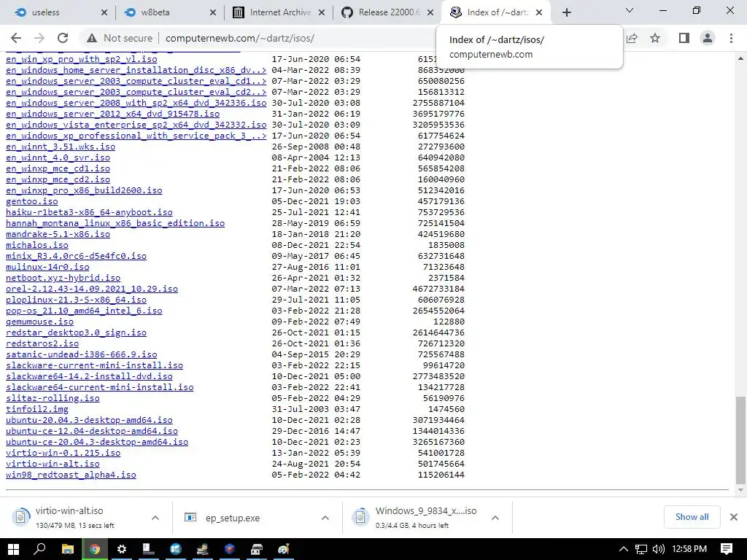
Task: Click the taskbar clock 12:58 PM
Action: coord(689,549)
